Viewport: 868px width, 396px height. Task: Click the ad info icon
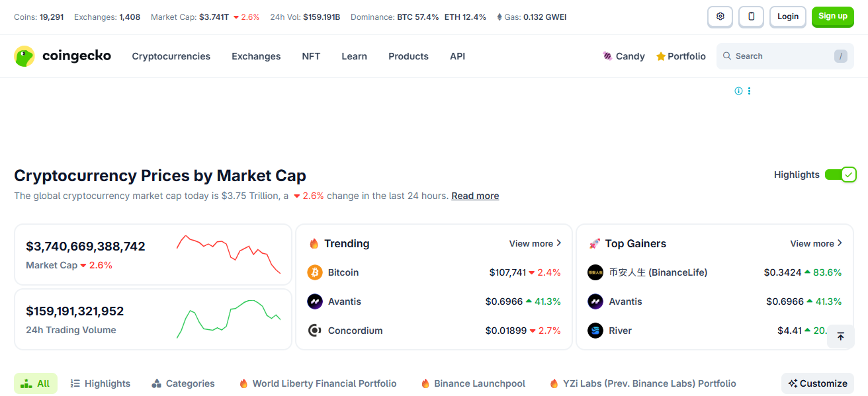pos(738,91)
